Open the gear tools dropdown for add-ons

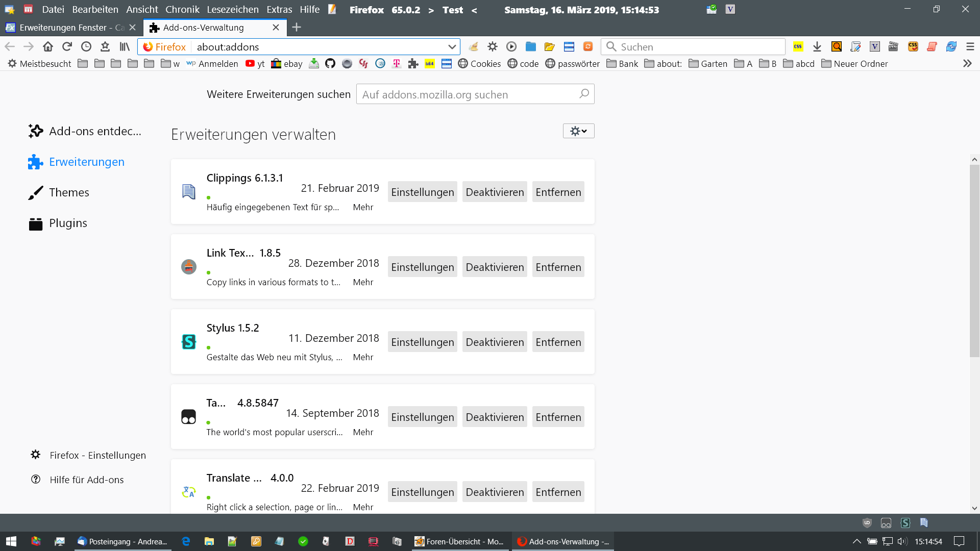coord(578,131)
